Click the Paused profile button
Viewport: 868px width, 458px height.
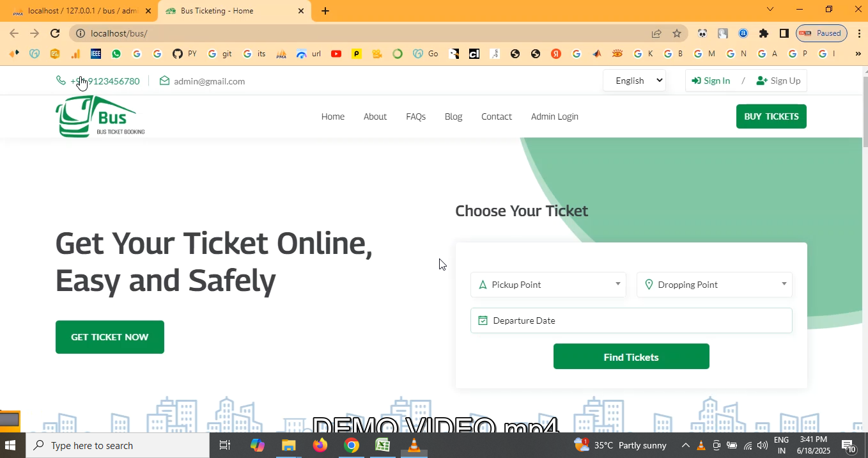822,33
